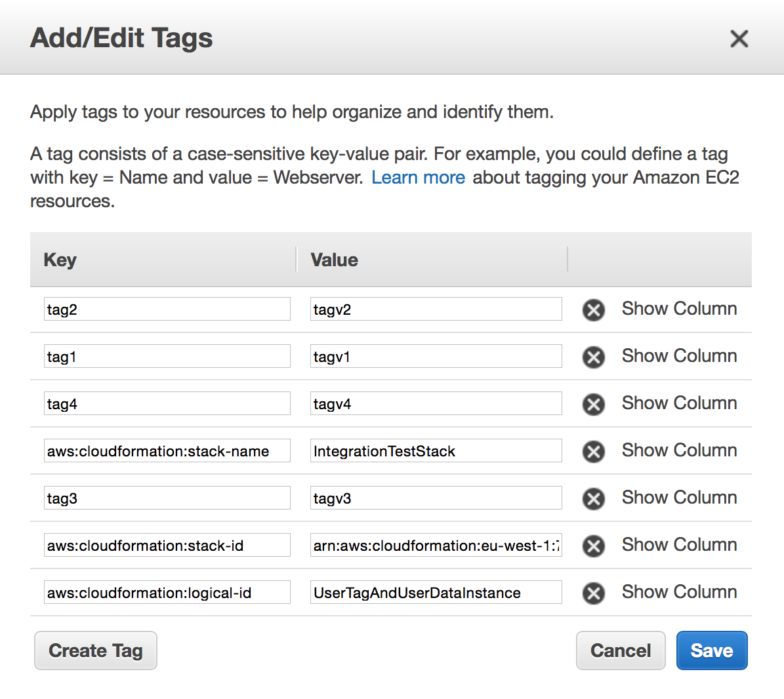
Task: Show column for the tag4 tag
Action: [x=679, y=403]
